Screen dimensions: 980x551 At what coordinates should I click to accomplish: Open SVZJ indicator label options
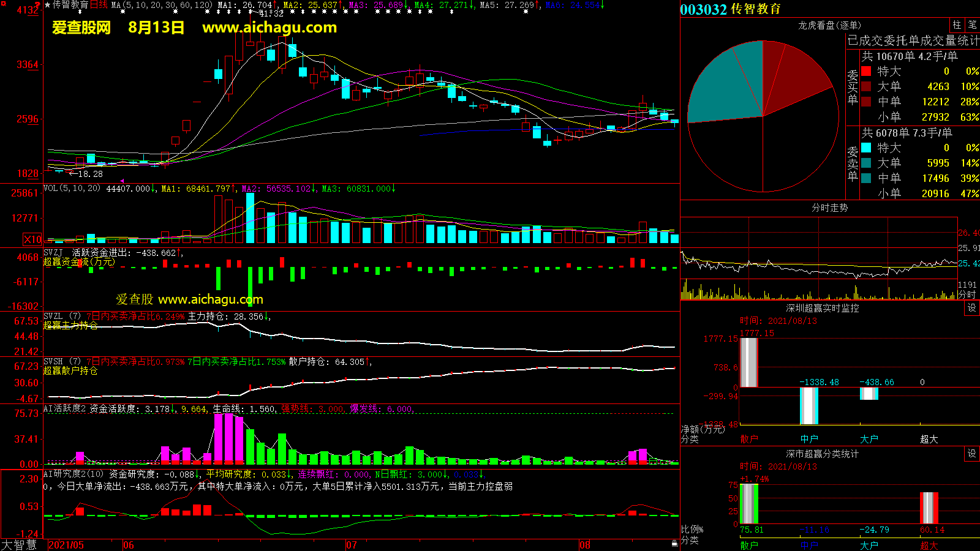53,253
